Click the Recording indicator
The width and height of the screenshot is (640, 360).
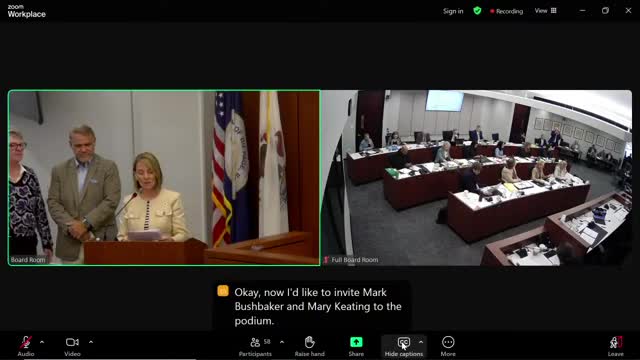(507, 11)
